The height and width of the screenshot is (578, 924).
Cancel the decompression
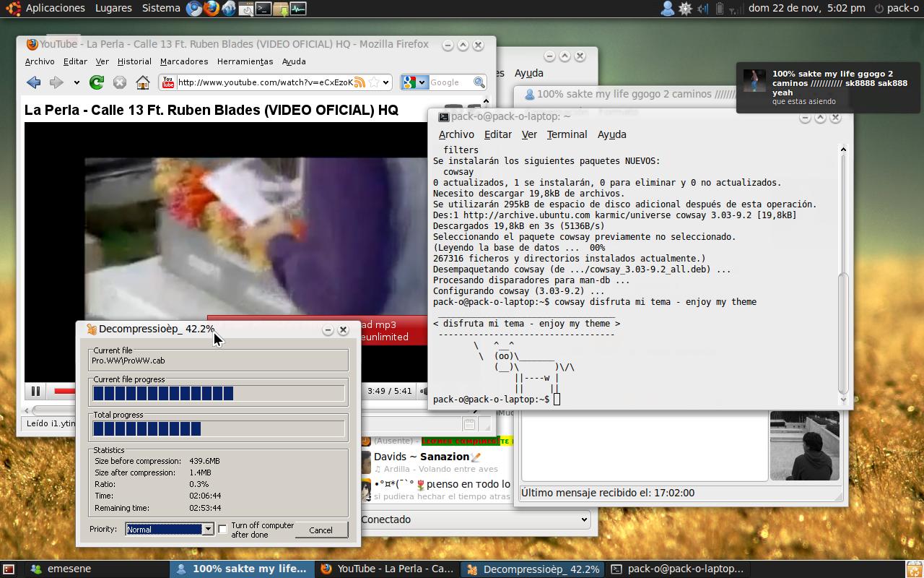[x=321, y=530]
